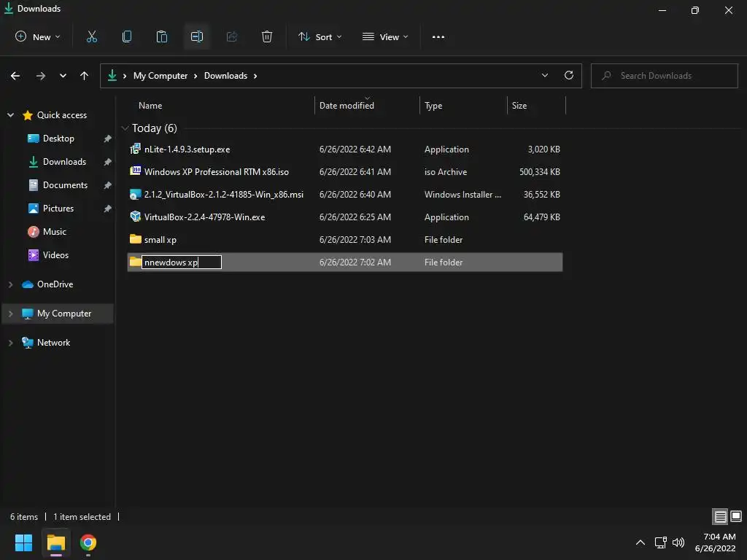This screenshot has height=560, width=747.
Task: Select Windows XP Professional RTM x86.iso name
Action: tap(216, 171)
